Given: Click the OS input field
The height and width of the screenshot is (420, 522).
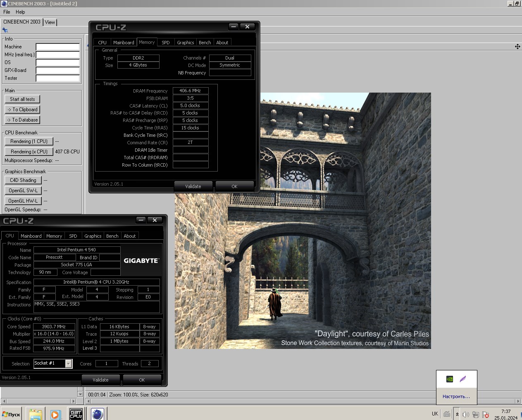Looking at the screenshot, I should click(57, 62).
